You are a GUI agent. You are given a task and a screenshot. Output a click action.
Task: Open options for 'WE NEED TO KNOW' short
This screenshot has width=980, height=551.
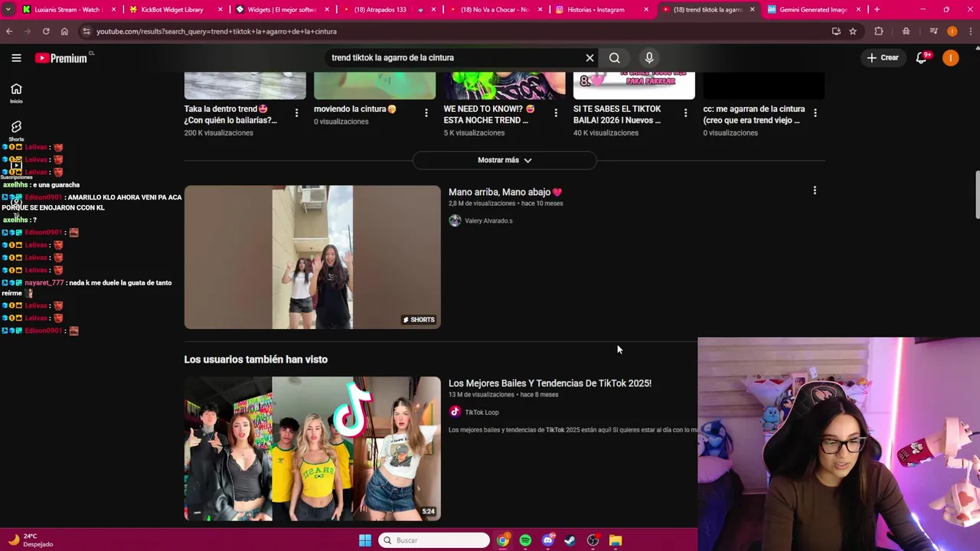556,113
